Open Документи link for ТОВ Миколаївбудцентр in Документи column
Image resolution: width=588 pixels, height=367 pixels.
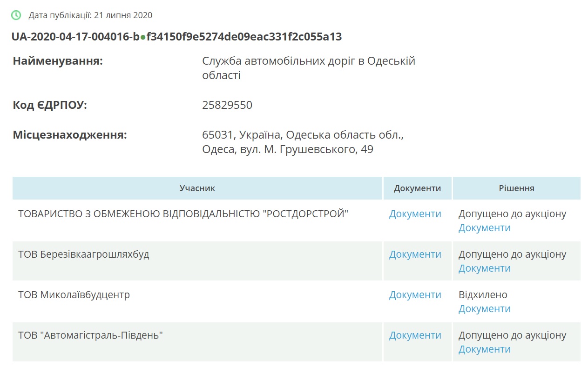click(x=415, y=295)
